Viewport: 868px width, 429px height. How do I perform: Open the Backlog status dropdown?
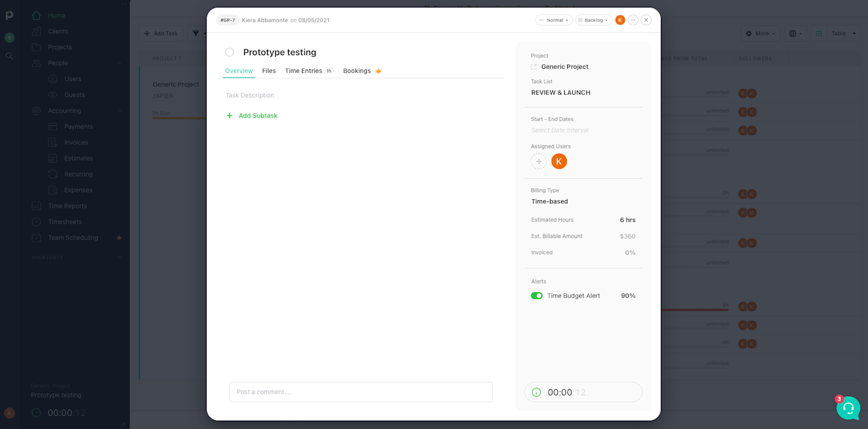593,20
